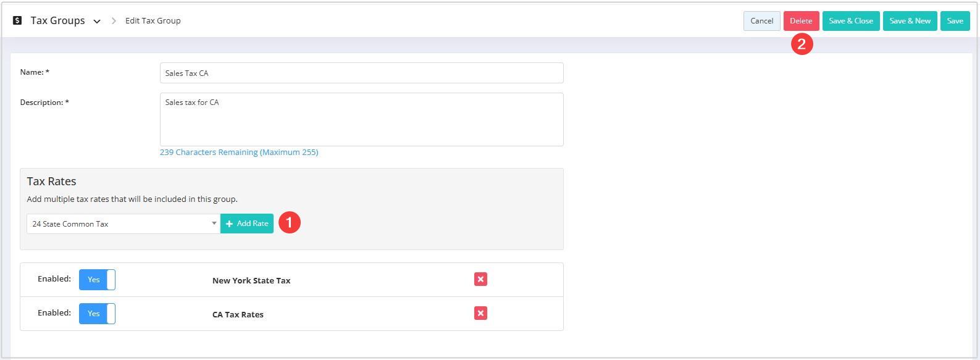Click the red step 1 marker badge
This screenshot has width=980, height=360.
[x=290, y=222]
